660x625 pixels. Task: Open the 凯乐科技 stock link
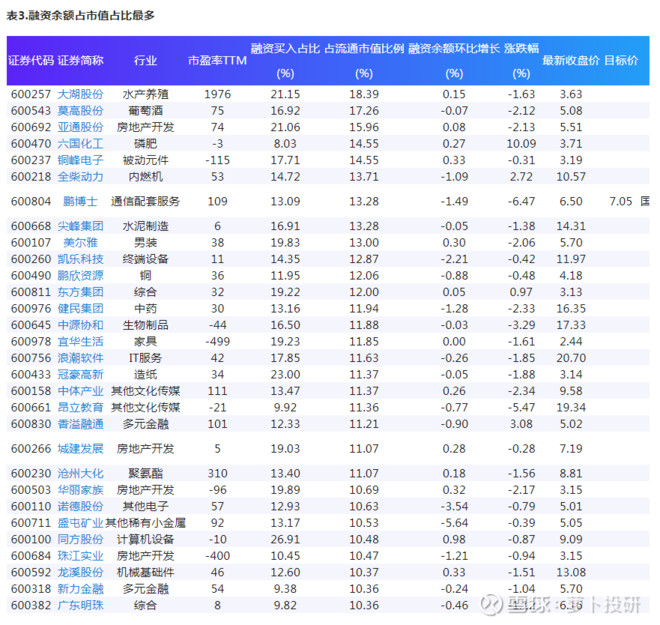pos(80,259)
